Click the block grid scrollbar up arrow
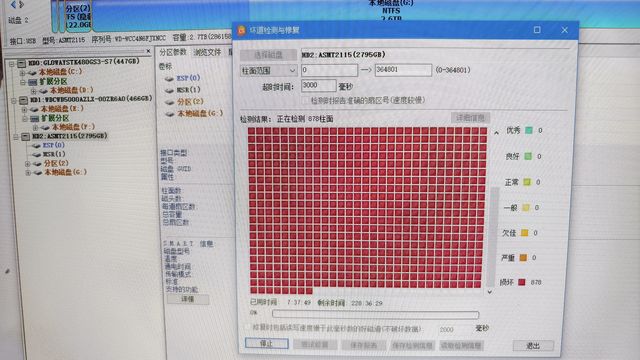640x360 pixels. pyautogui.click(x=496, y=132)
